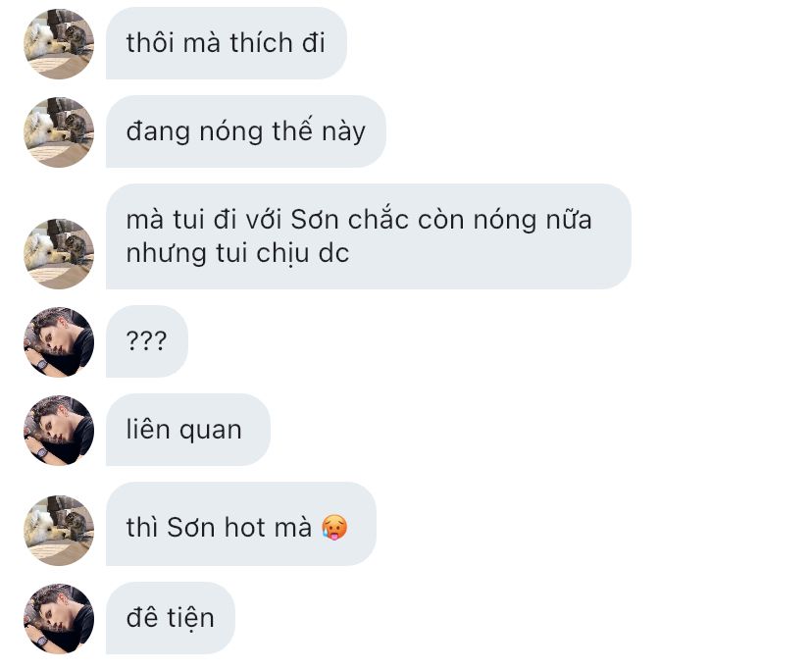Open the pet avatar beside "thôi mà thích đi"
The width and height of the screenshot is (812, 671).
pos(59,44)
